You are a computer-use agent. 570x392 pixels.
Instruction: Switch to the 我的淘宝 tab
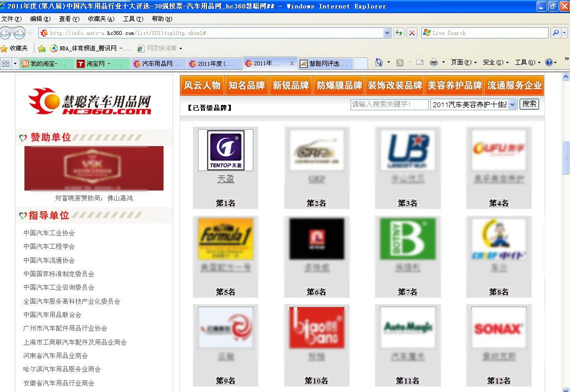coord(47,64)
